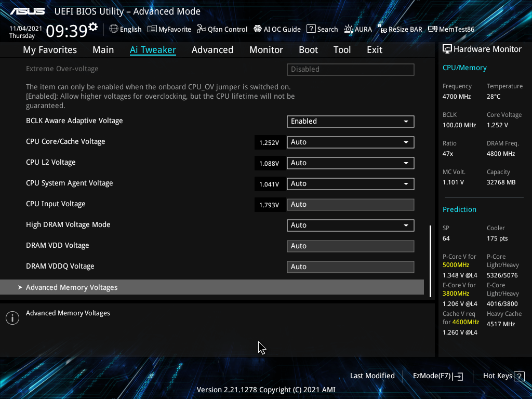The image size is (532, 399).
Task: Open the AURA lighting icon
Action: [349, 29]
